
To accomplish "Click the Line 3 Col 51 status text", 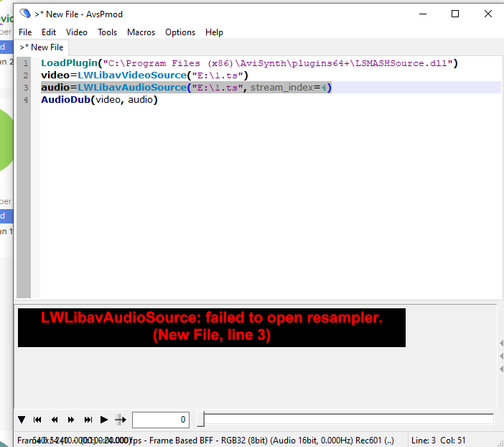I will [x=438, y=441].
